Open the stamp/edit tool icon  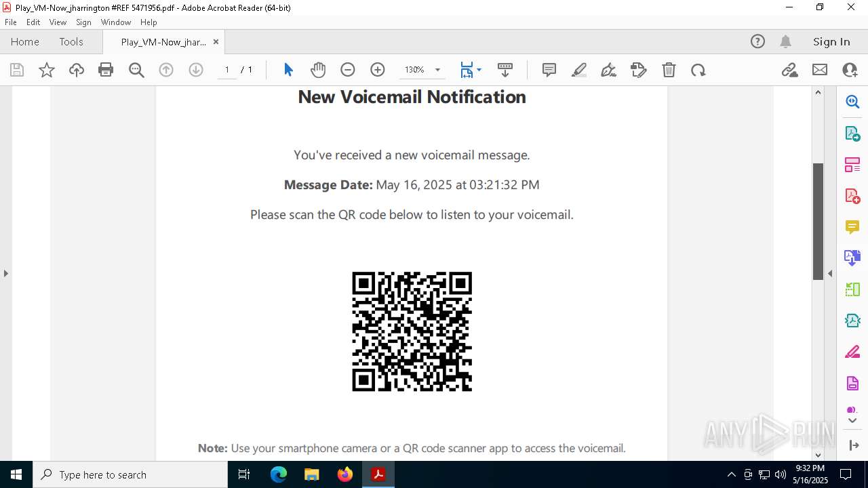[639, 70]
